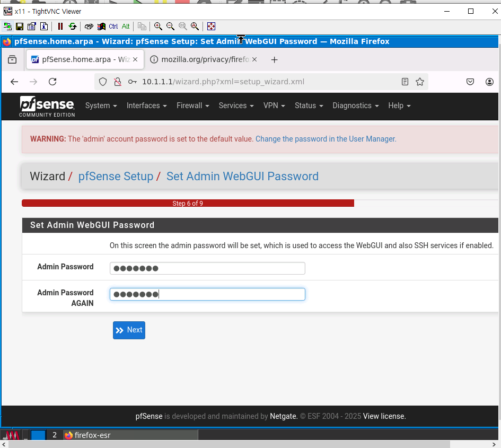
Task: Expand the Firewall menu
Action: click(193, 106)
